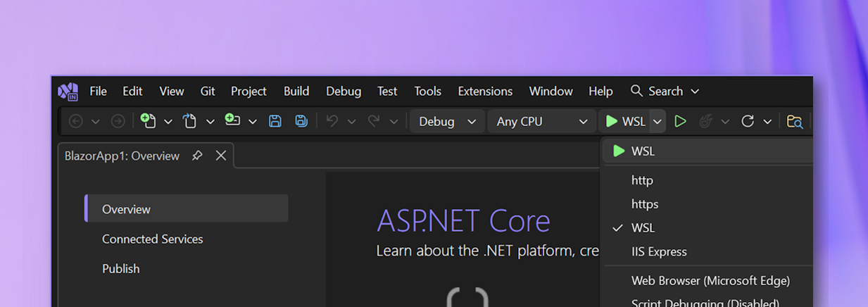This screenshot has height=307, width=868.
Task: Open the Git menu
Action: coord(207,92)
